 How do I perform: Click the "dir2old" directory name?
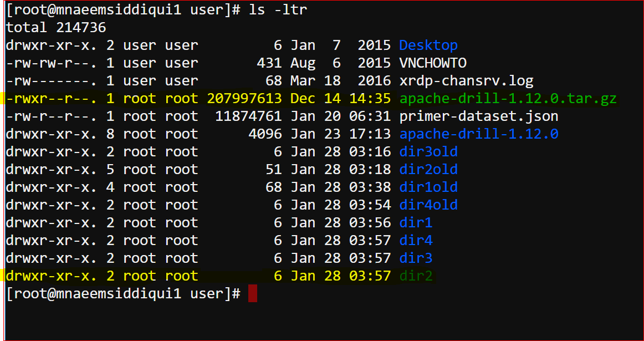pos(428,169)
